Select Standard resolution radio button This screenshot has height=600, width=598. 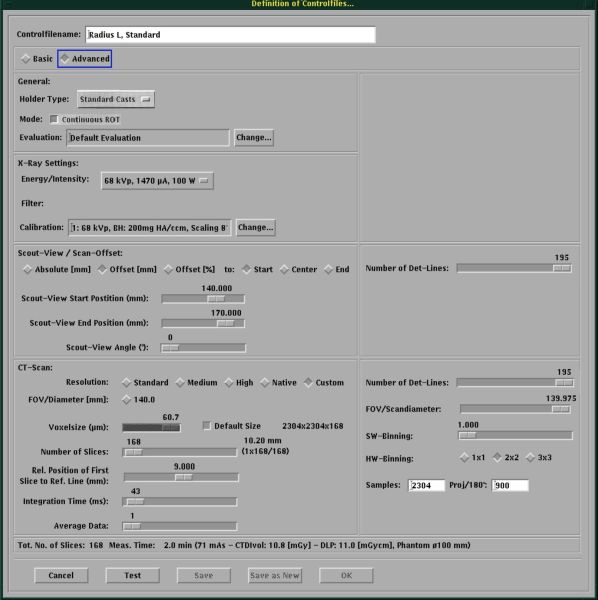click(145, 383)
